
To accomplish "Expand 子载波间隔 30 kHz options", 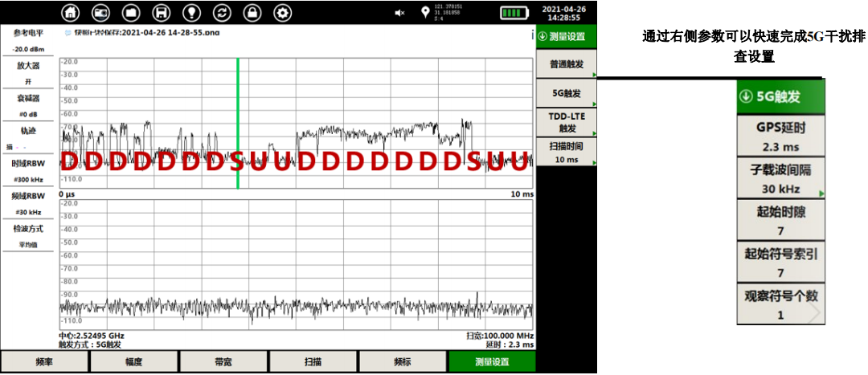I will [780, 178].
